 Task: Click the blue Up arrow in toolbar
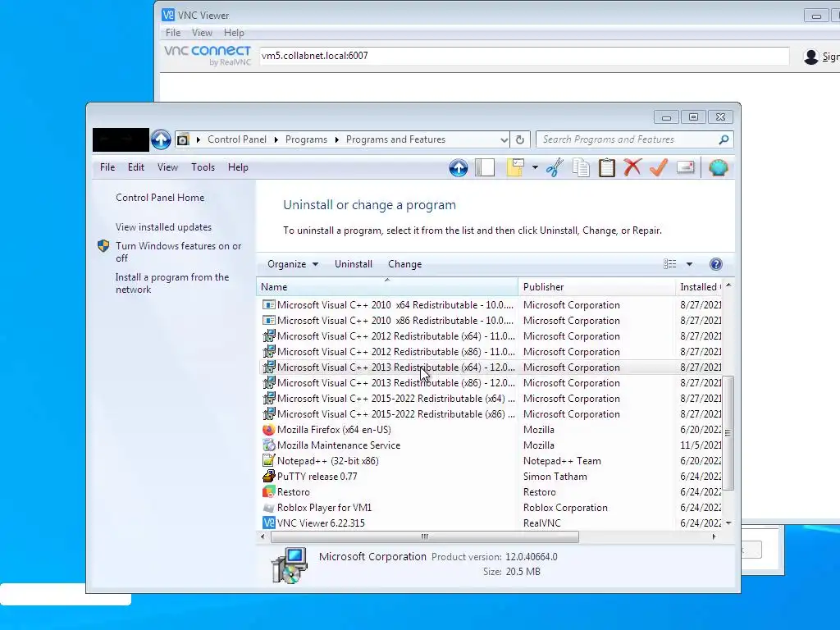click(458, 167)
